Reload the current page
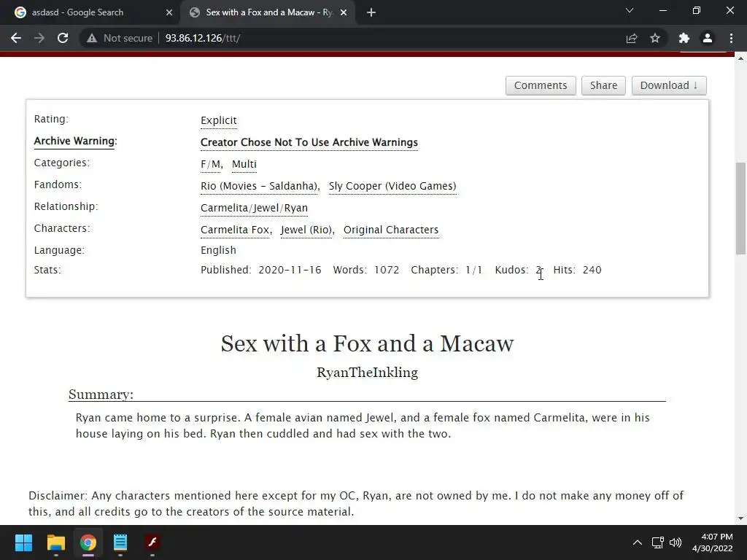 click(63, 38)
